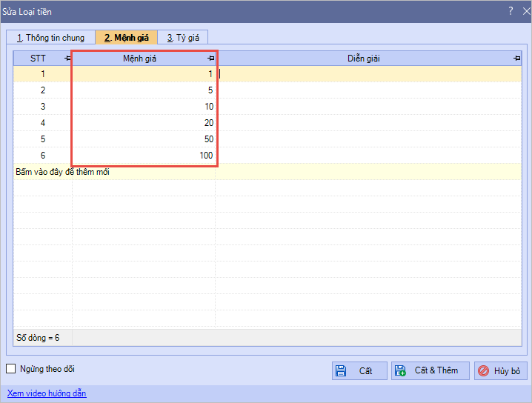Image resolution: width=532 pixels, height=403 pixels.
Task: Select row number 3 in STT column
Action: point(43,107)
